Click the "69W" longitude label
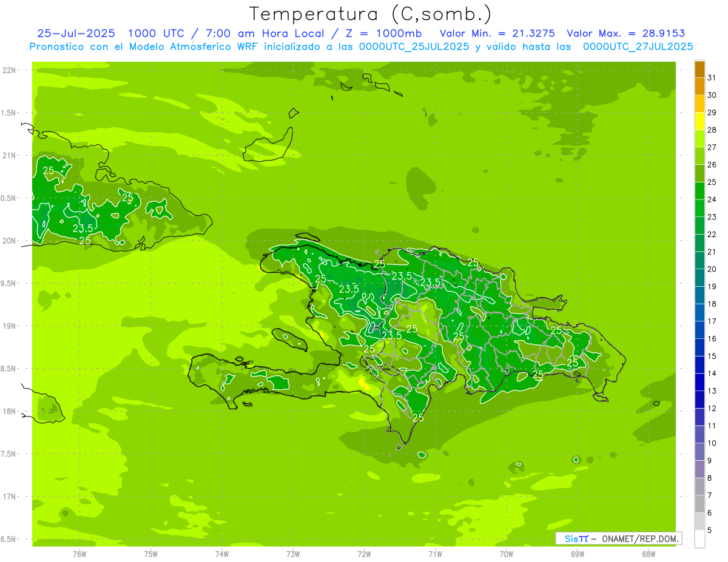 point(578,554)
